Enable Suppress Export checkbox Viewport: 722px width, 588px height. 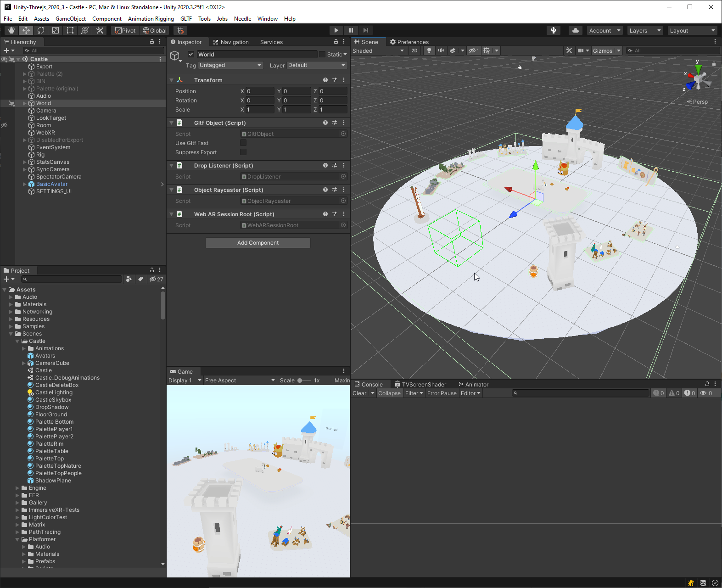click(x=243, y=152)
